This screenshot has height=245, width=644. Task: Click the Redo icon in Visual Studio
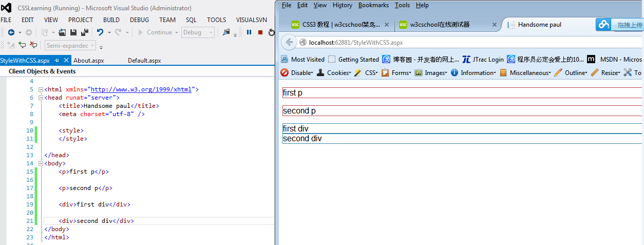[118, 32]
